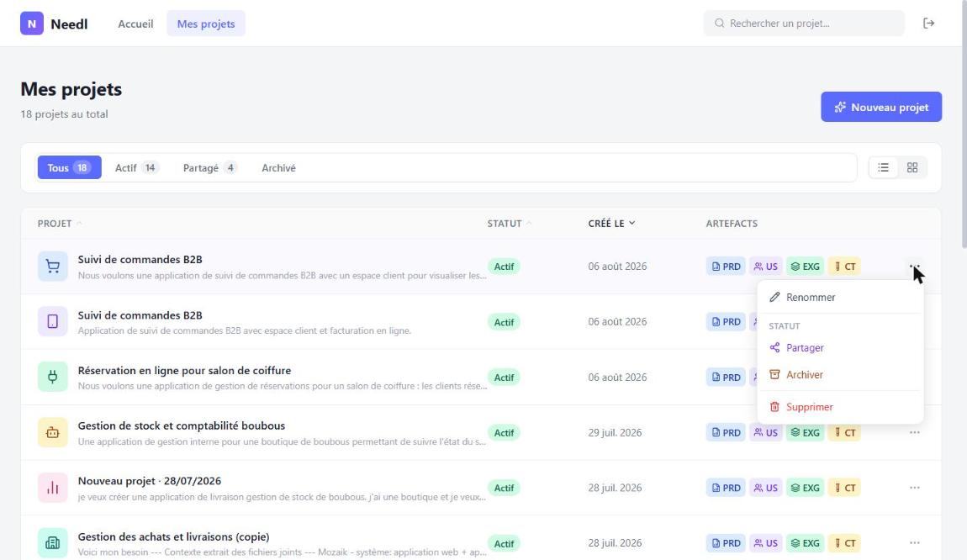Click bar chart icon of Nouveau projet 28/07/2026
This screenshot has height=560, width=967.
[52, 488]
